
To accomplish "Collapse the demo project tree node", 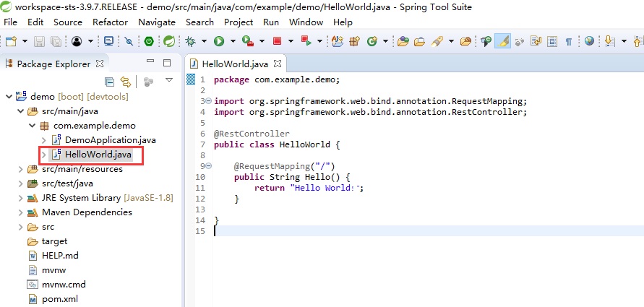I will point(9,97).
